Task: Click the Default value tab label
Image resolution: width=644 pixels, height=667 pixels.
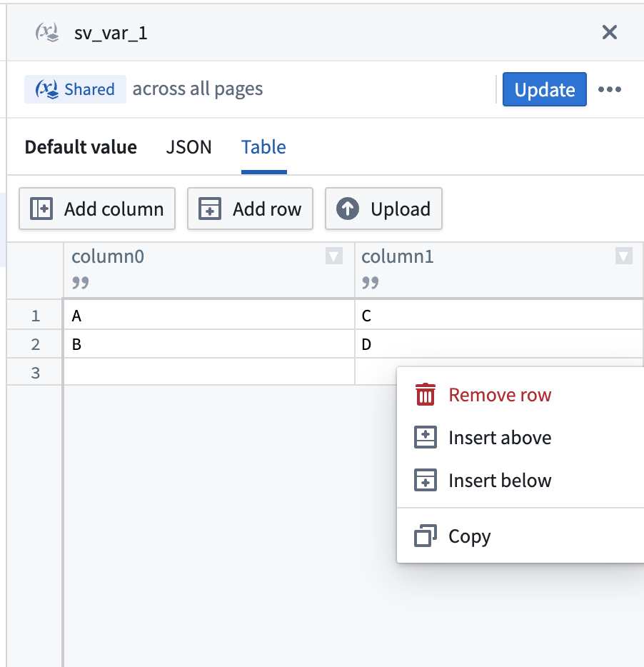Action: [81, 147]
